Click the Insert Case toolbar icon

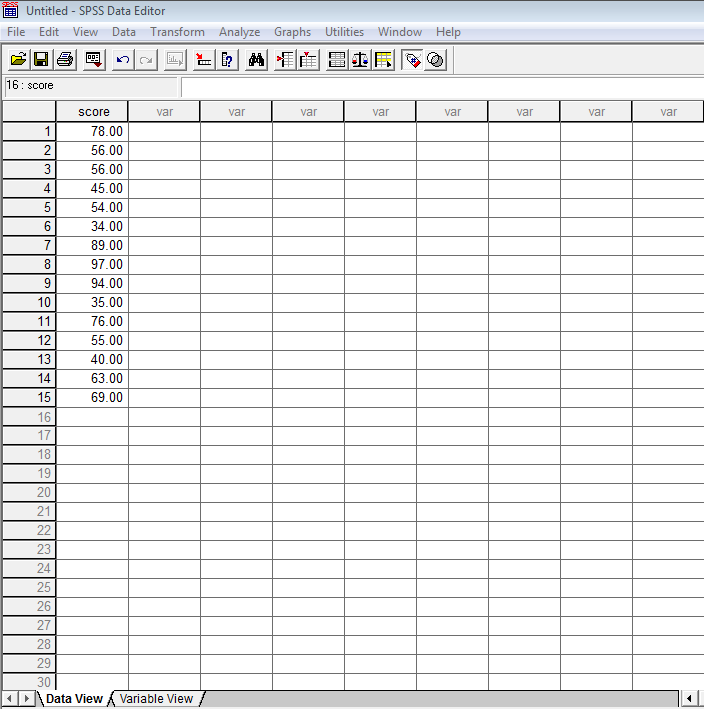tap(285, 60)
